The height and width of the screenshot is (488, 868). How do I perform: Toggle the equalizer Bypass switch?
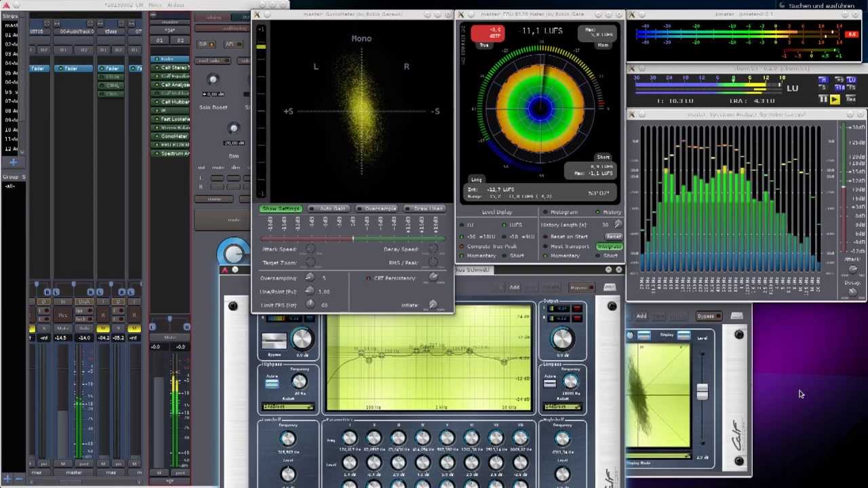pos(274,341)
